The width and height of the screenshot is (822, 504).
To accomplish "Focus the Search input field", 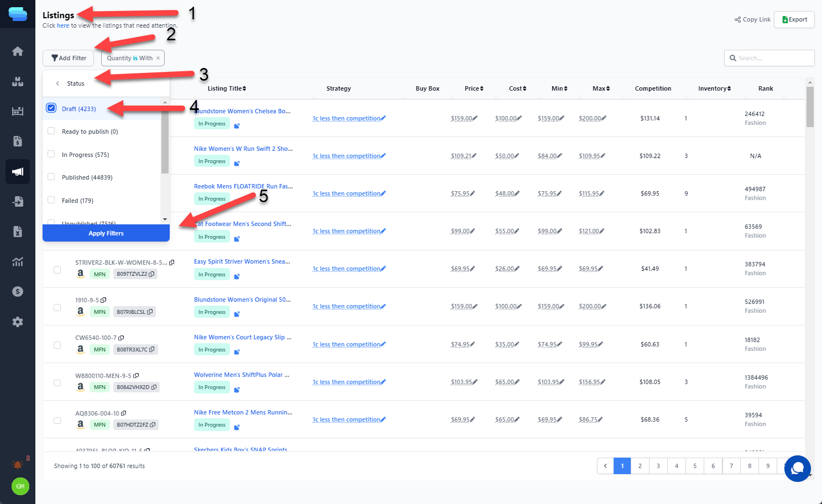I will coord(769,58).
